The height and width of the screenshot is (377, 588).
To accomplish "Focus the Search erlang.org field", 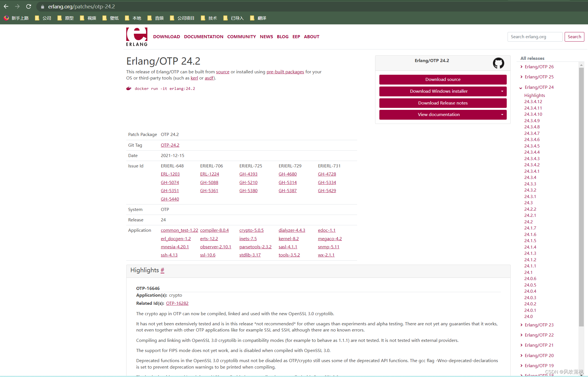I will [535, 37].
